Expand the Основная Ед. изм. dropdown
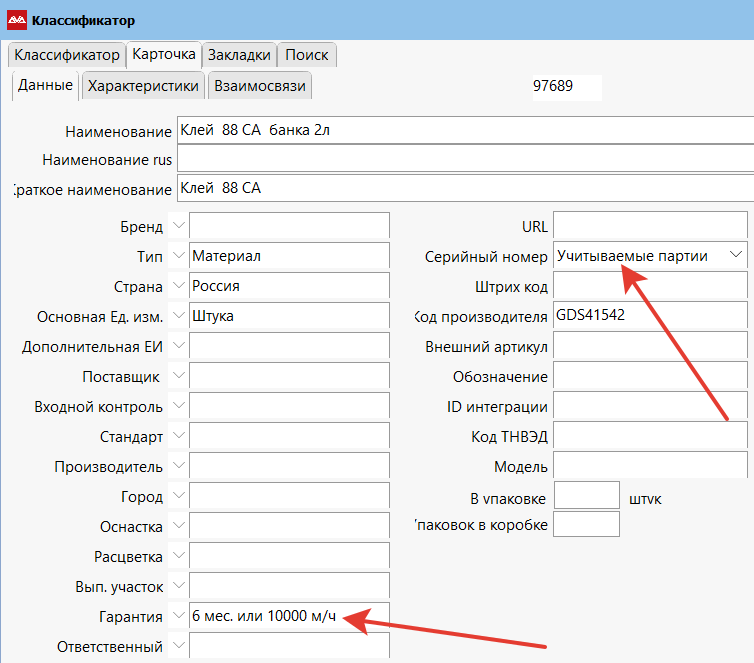 click(178, 316)
